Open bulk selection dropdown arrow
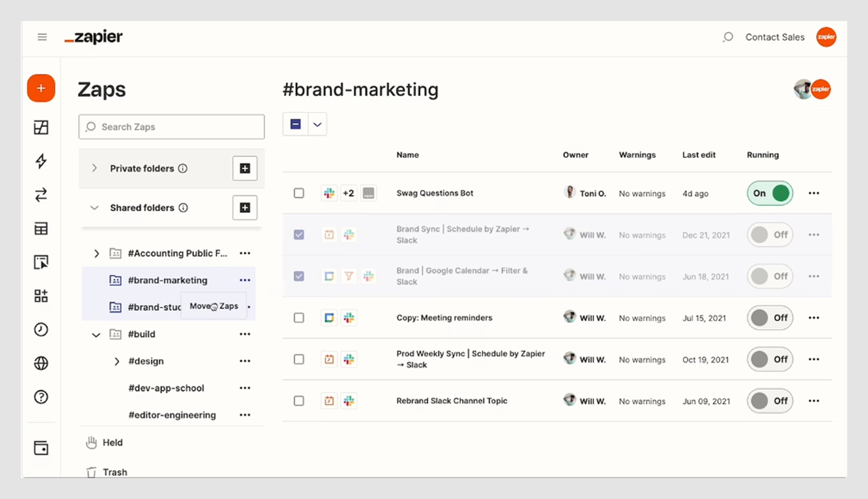The height and width of the screenshot is (499, 868). 318,124
